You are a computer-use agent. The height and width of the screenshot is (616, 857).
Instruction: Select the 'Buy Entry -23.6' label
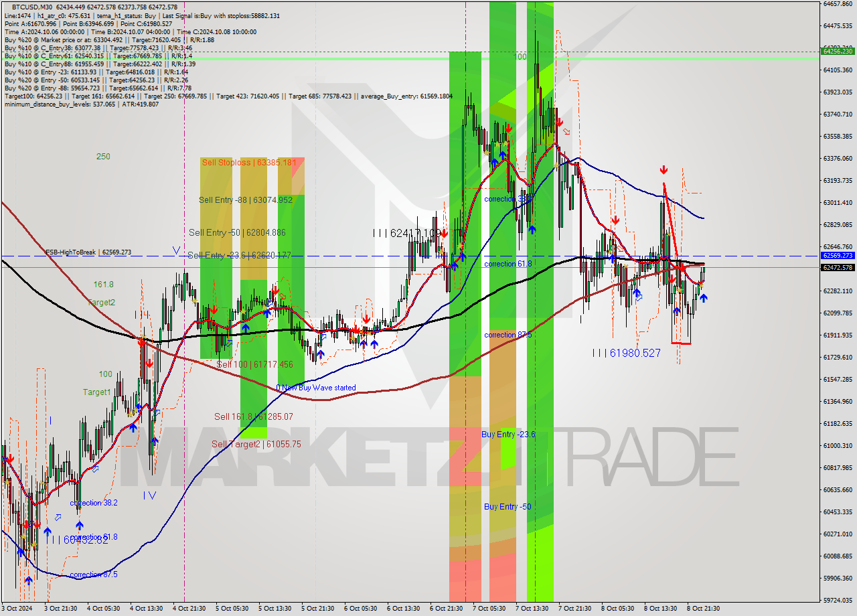508,435
